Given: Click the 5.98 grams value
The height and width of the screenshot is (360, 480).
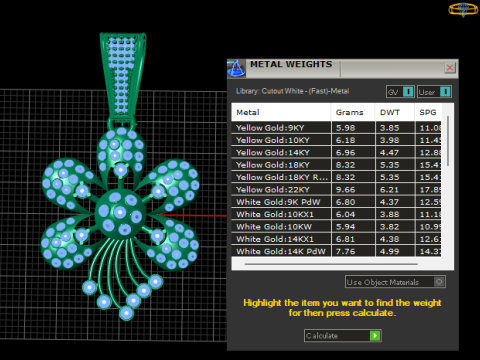Looking at the screenshot, I should click(x=346, y=128).
